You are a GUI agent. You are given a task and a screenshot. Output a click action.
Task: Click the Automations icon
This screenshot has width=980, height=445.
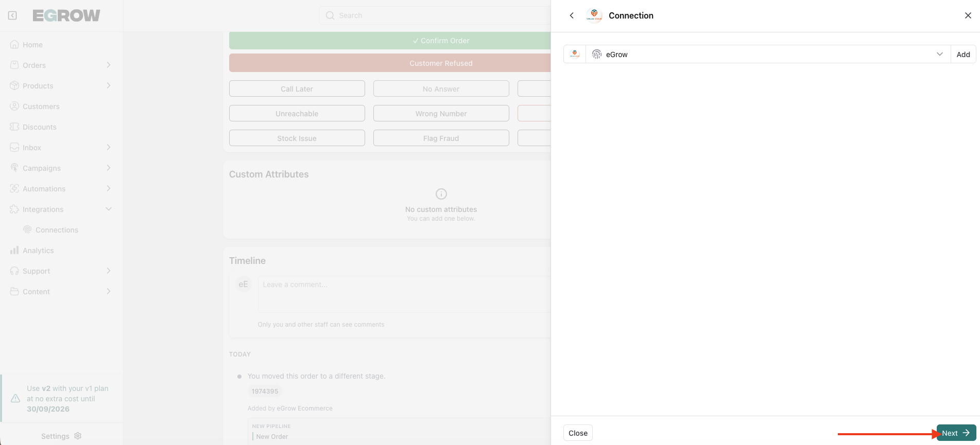[14, 189]
